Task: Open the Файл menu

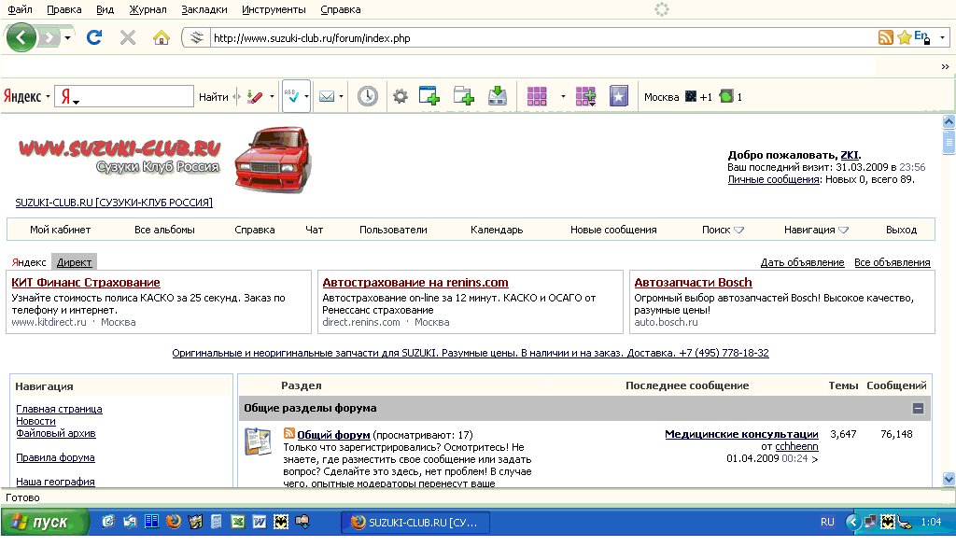Action: tap(21, 9)
